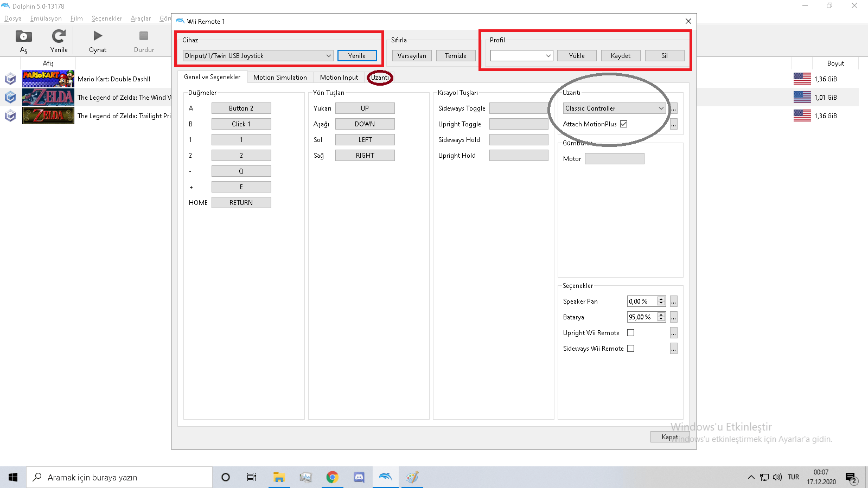Switch to Genel ve Seçenekler tab

[x=212, y=77]
